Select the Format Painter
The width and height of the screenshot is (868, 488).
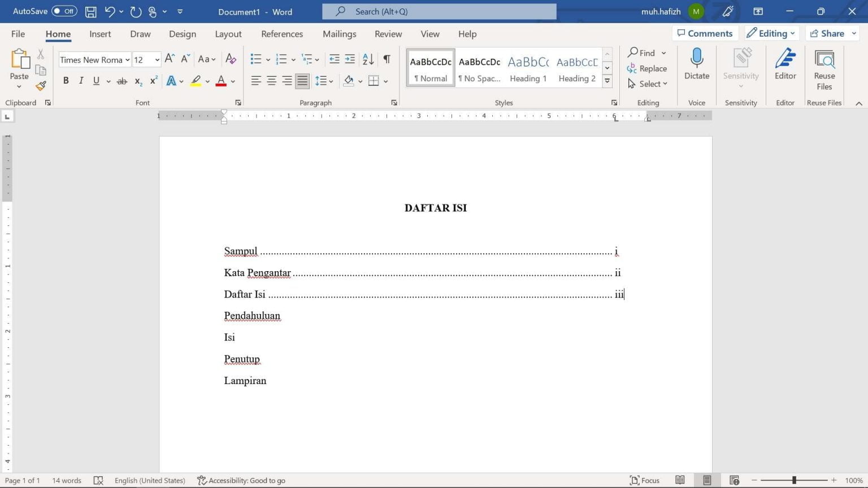(40, 86)
